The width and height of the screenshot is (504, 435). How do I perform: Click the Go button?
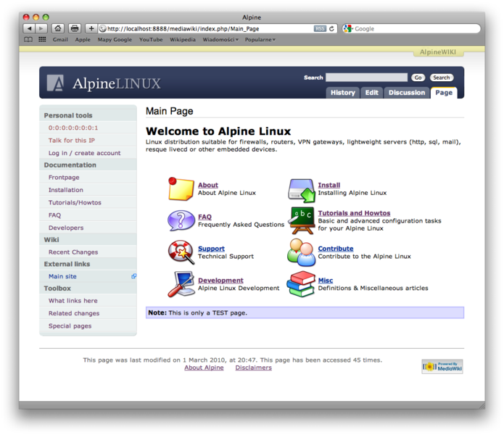pyautogui.click(x=418, y=78)
